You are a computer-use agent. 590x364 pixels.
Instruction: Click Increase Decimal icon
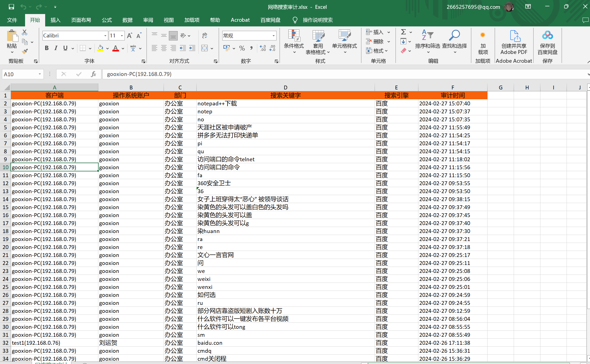[x=263, y=48]
